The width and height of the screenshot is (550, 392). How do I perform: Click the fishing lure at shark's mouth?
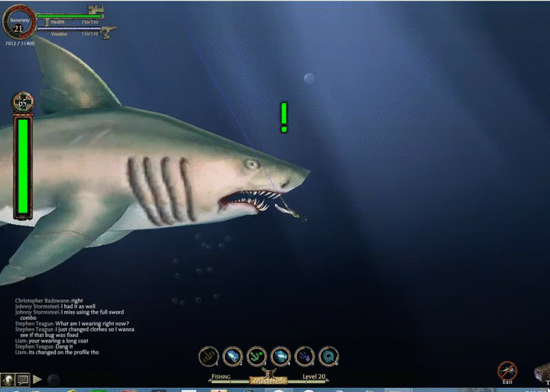[x=290, y=213]
